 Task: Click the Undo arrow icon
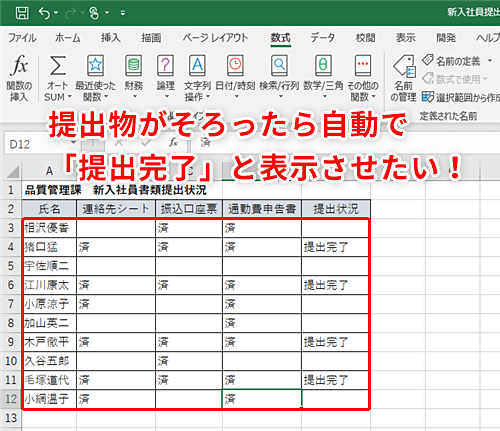coord(44,13)
